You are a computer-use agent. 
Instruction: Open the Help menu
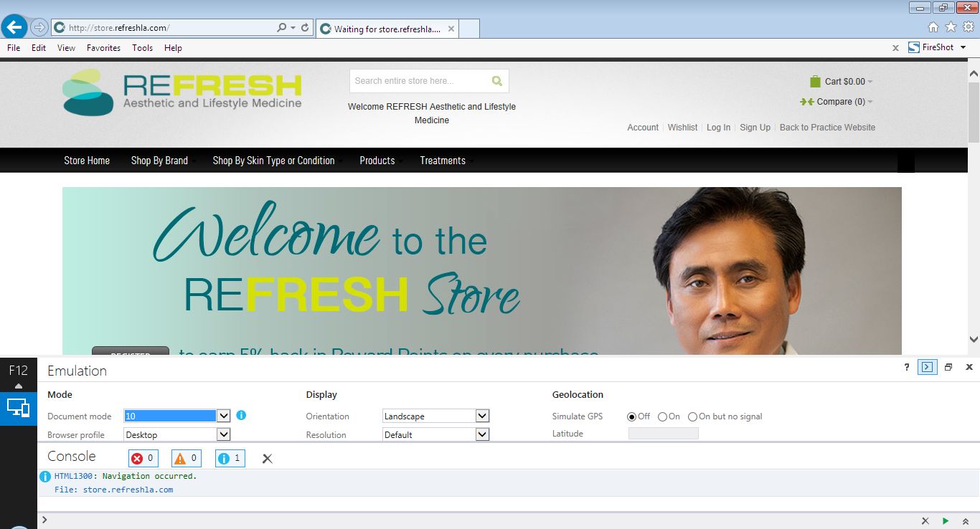coord(173,48)
